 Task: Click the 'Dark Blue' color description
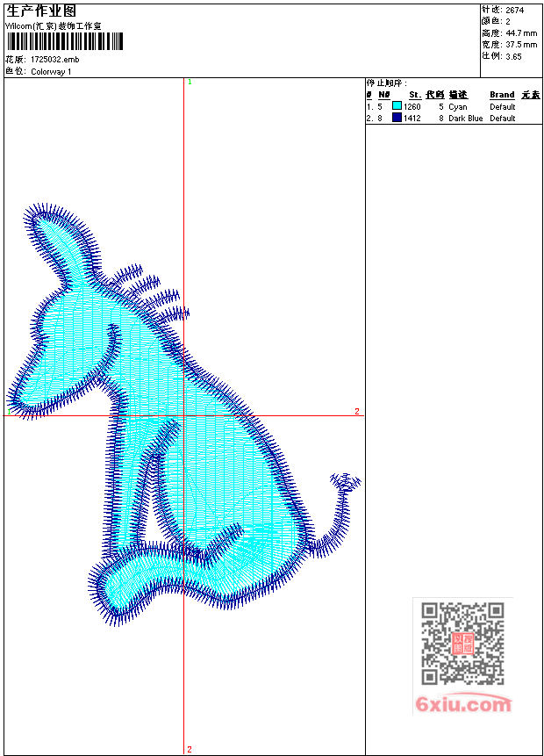click(465, 119)
